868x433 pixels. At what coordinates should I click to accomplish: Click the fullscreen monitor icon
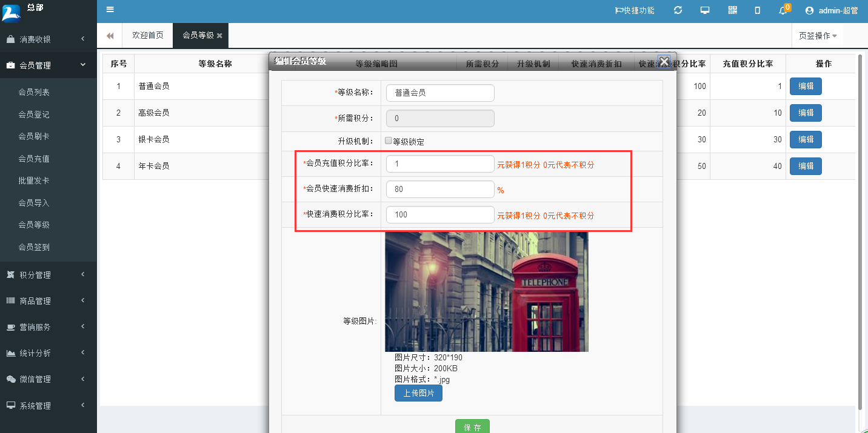pyautogui.click(x=705, y=10)
